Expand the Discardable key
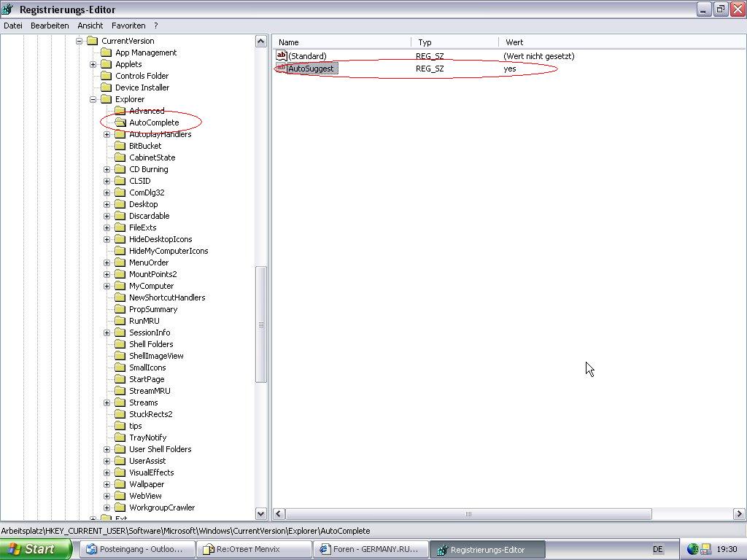The height and width of the screenshot is (560, 747). pos(107,216)
